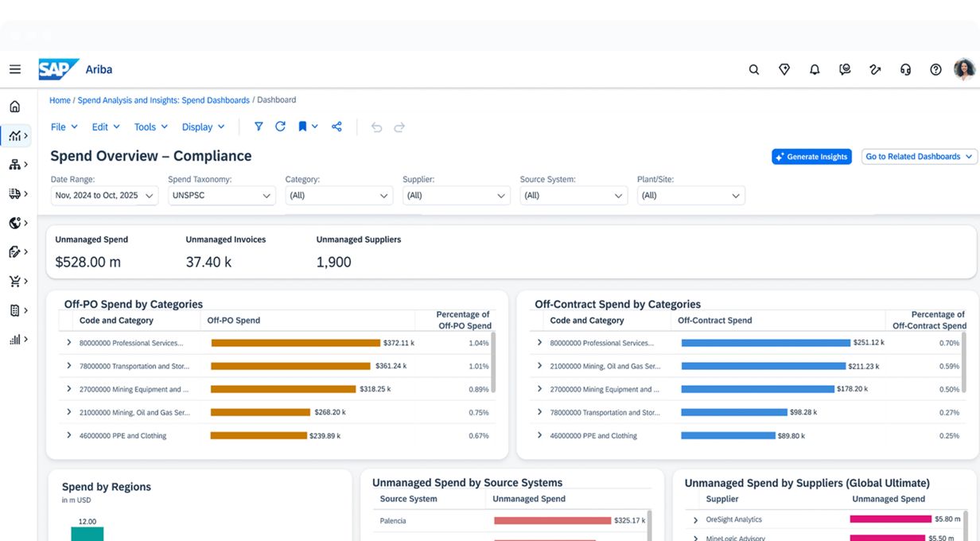Click the Unmanaged Suppliers 1,900 value
Screen dimensions: 980x541
[x=333, y=262]
